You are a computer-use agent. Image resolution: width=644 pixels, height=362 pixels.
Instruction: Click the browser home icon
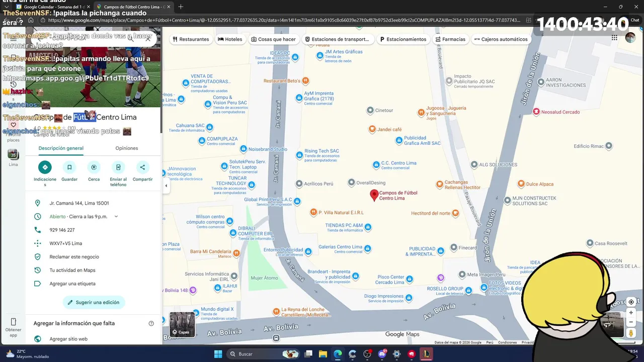(x=31, y=20)
